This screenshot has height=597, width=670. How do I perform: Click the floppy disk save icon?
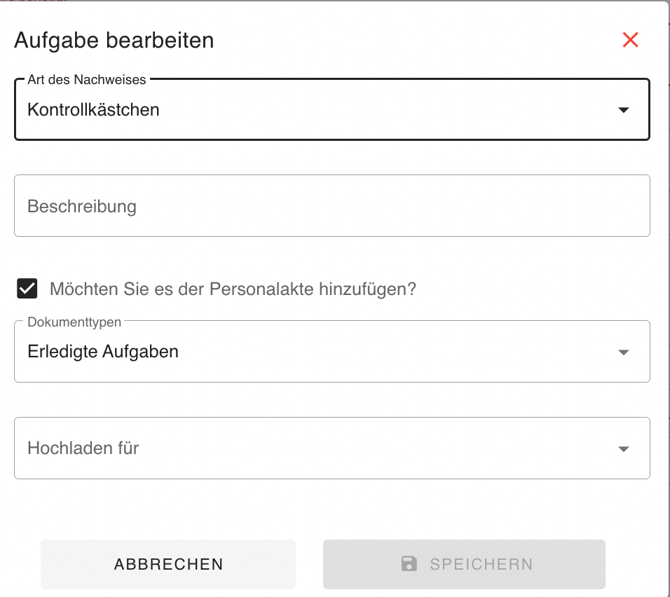click(x=409, y=564)
